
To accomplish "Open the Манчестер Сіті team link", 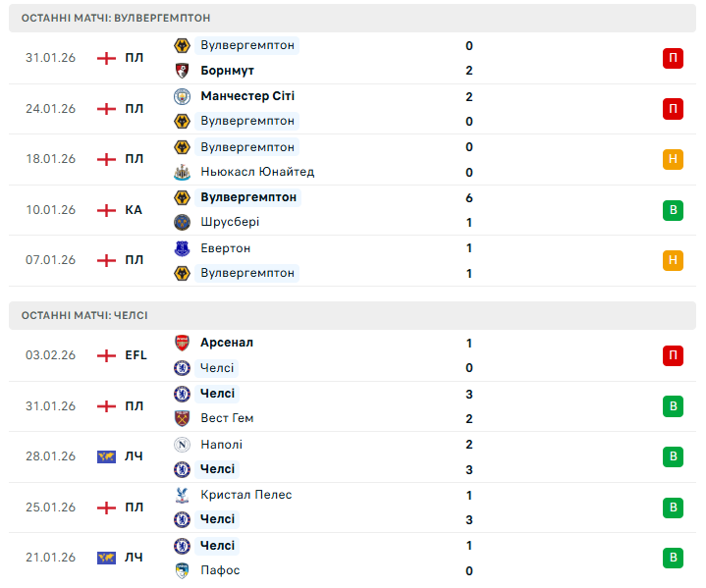I will [246, 96].
